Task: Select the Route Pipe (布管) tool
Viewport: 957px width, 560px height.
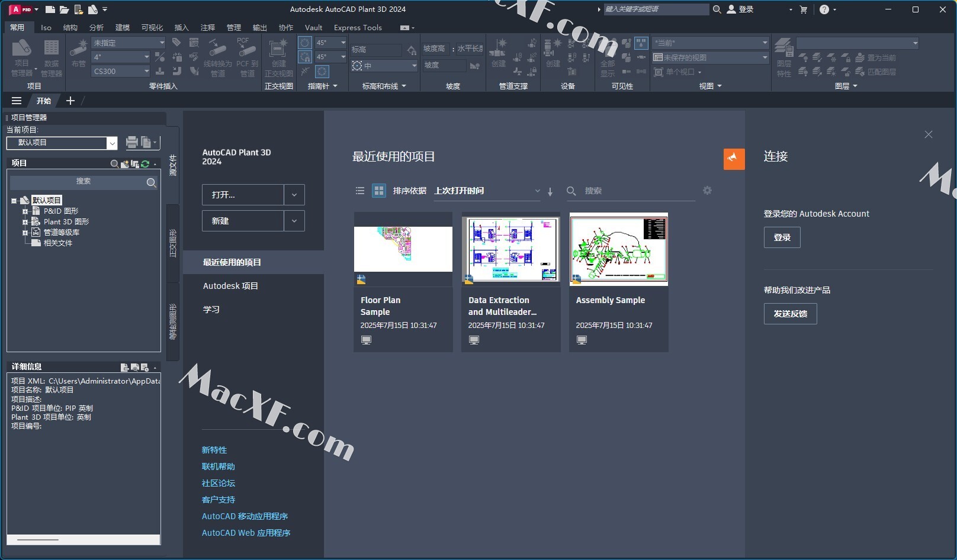Action: coord(78,52)
